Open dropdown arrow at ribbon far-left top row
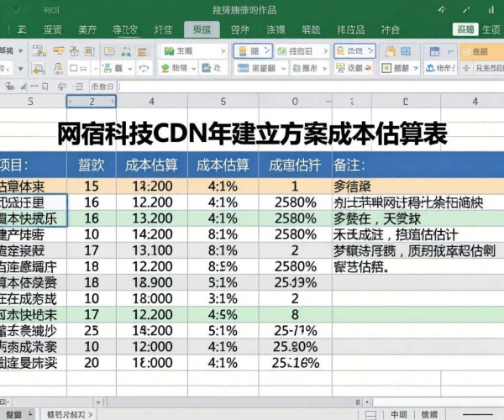 coord(21,50)
